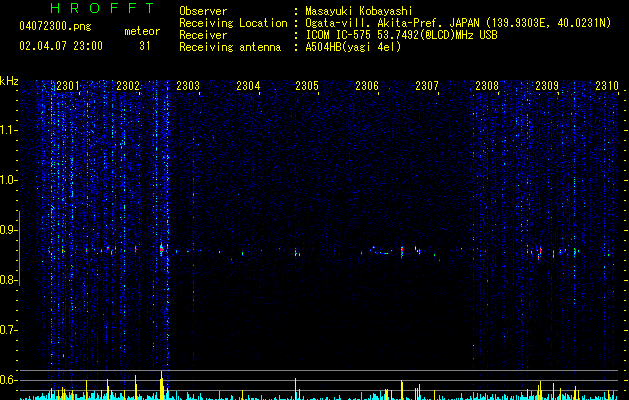Click the 2302 time marker
Viewport: 629px width, 400px height.
pyautogui.click(x=128, y=86)
